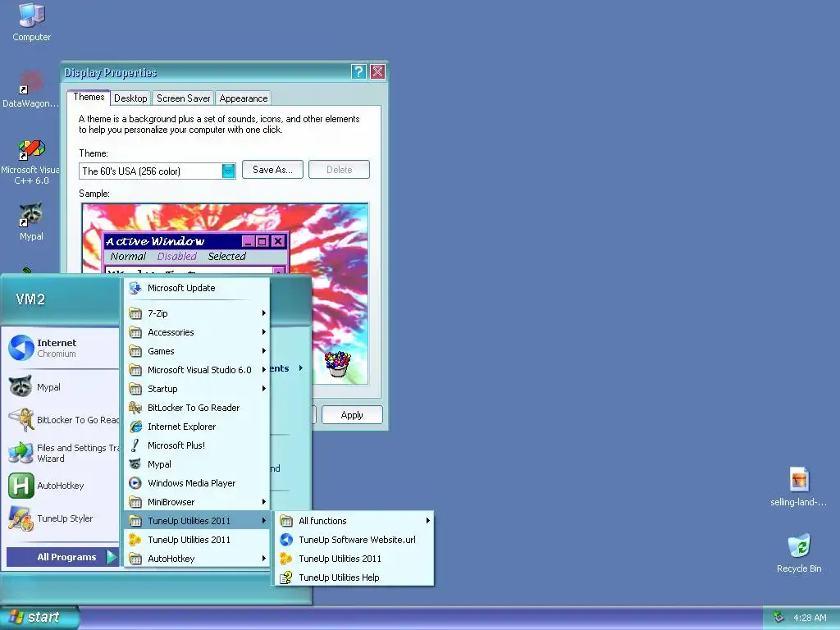Launch Microsoft Visual C++ 6.0 desktop shortcut
The height and width of the screenshot is (630, 840).
[x=30, y=162]
